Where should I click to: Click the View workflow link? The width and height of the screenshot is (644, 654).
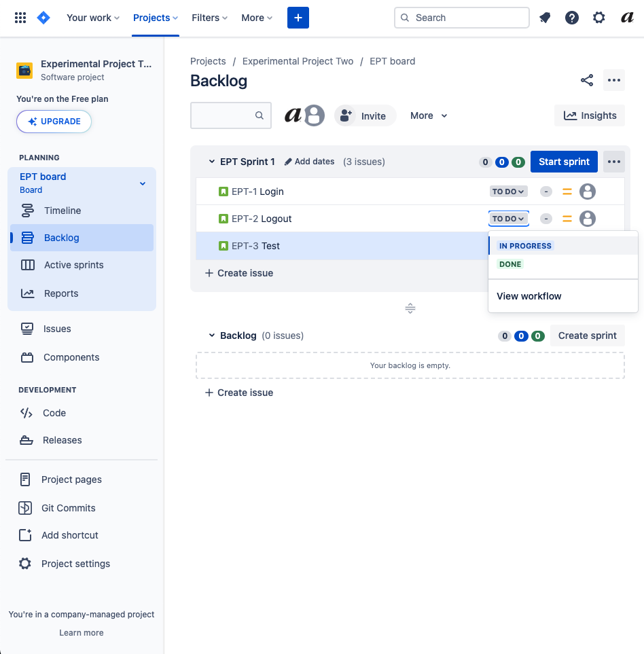pos(529,296)
